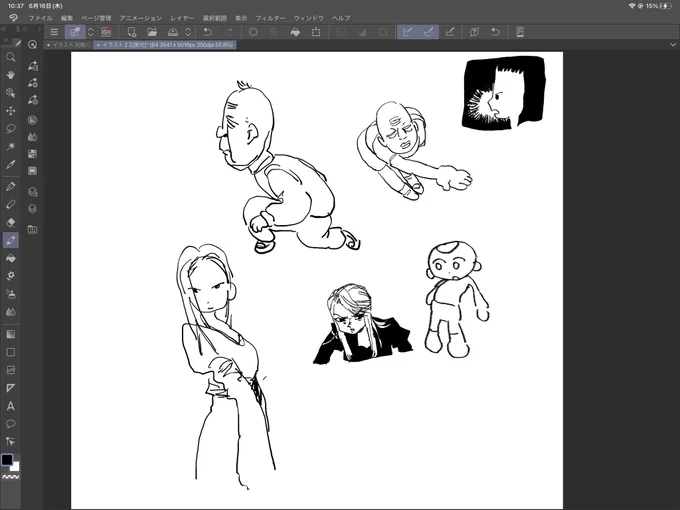The height and width of the screenshot is (510, 680).
Task: Select the Eyedropper tool
Action: (x=11, y=165)
